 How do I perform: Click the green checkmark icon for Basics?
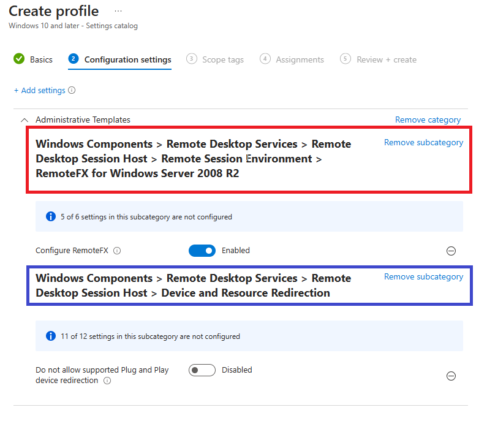19,59
